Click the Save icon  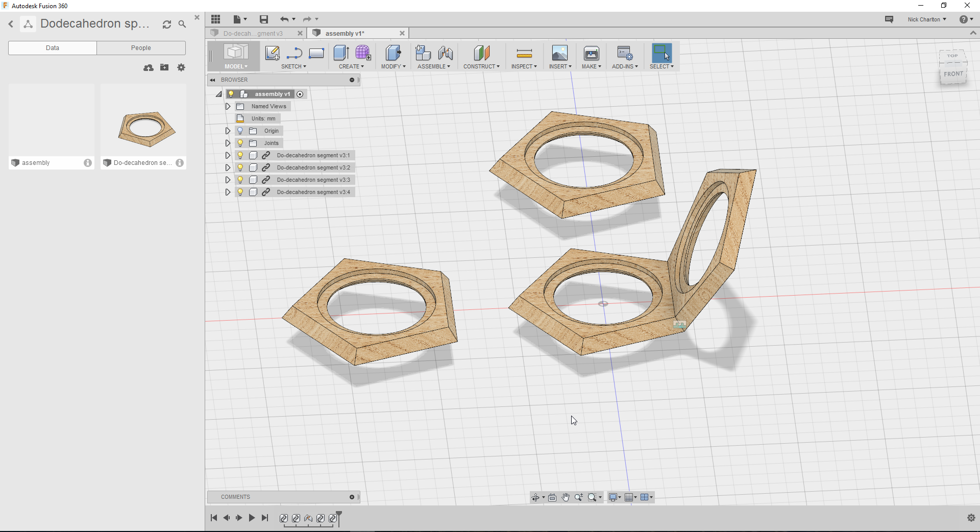[263, 19]
